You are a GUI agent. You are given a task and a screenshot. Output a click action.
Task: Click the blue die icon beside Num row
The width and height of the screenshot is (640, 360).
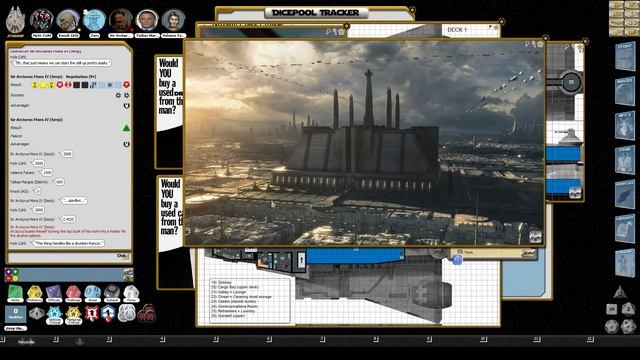(x=458, y=259)
